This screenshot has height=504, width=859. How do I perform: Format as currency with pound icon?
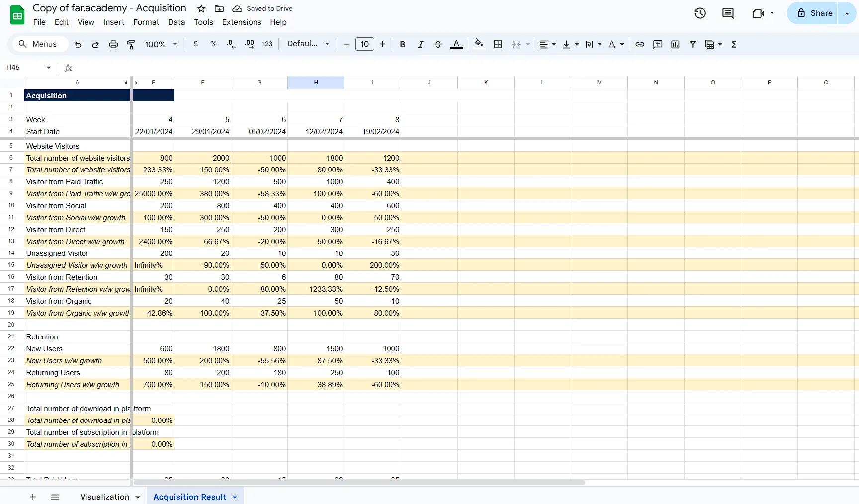(x=196, y=44)
